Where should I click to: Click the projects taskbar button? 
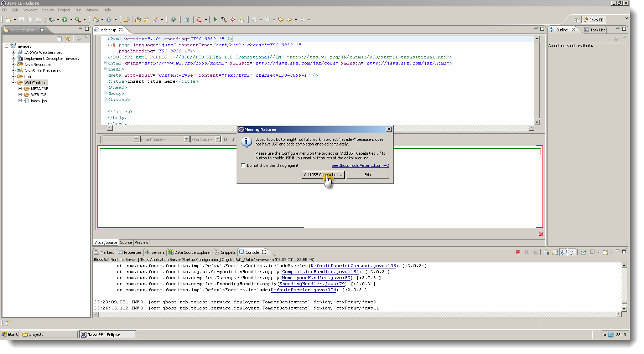[49, 334]
